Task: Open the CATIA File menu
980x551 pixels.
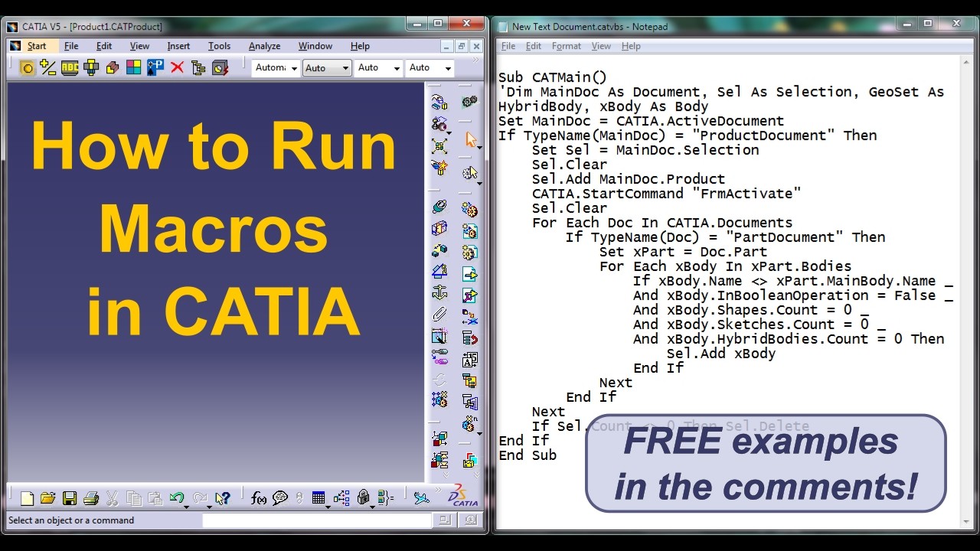Action: tap(71, 46)
